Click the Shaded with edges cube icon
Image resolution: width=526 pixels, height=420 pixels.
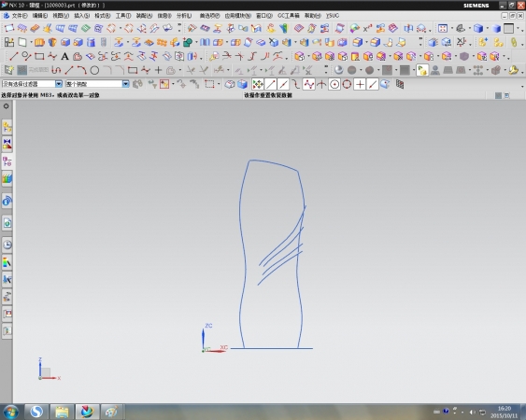click(478, 29)
